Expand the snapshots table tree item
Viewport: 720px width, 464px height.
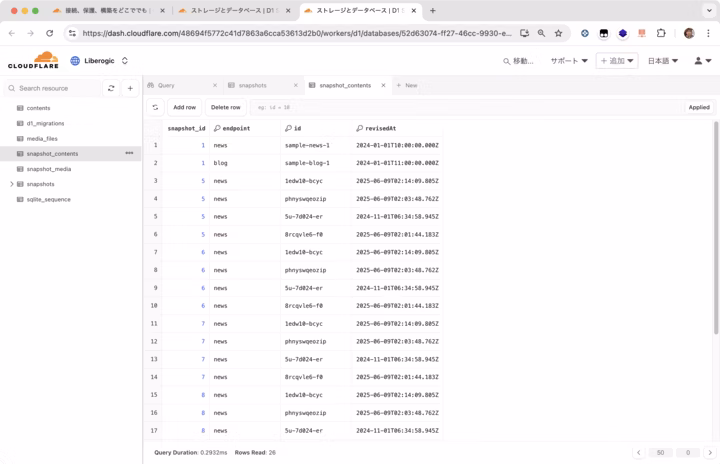pyautogui.click(x=11, y=184)
